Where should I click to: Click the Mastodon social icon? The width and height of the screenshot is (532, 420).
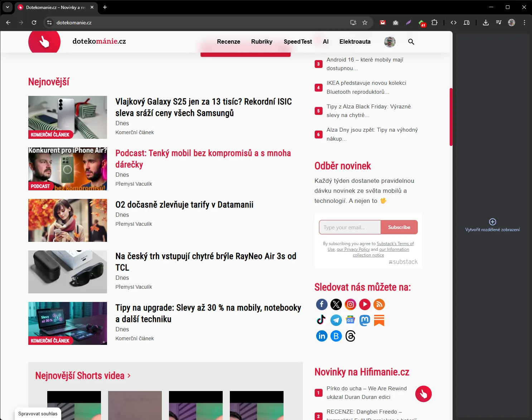click(364, 320)
